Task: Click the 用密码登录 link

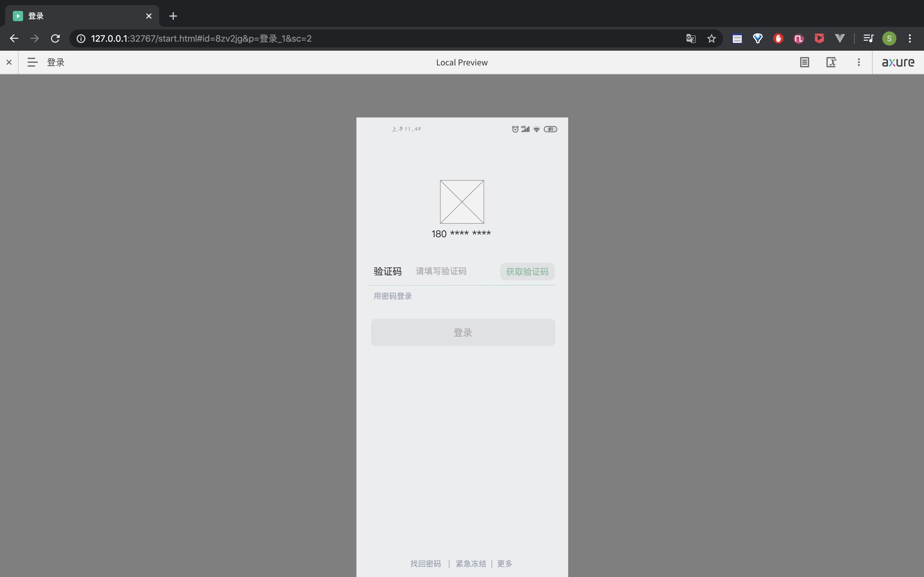Action: (x=392, y=296)
